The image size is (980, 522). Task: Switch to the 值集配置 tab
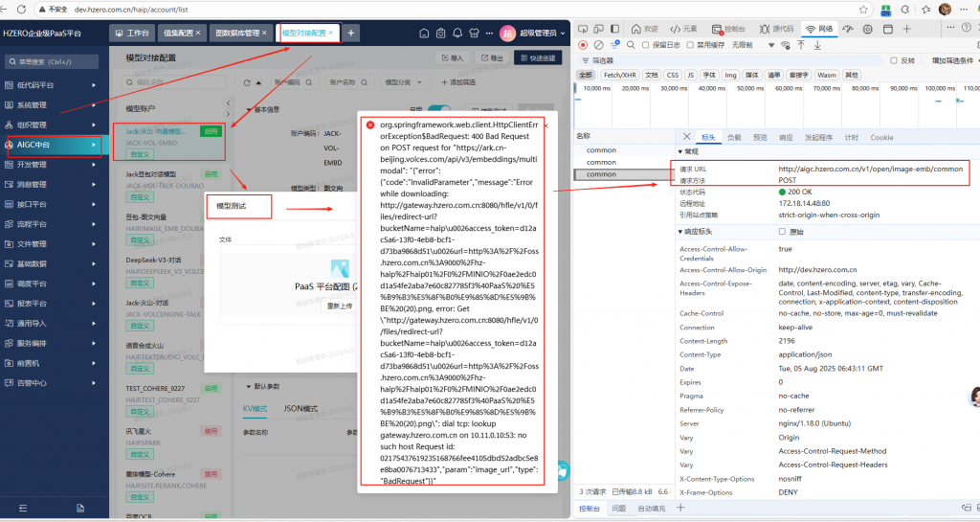pyautogui.click(x=179, y=33)
